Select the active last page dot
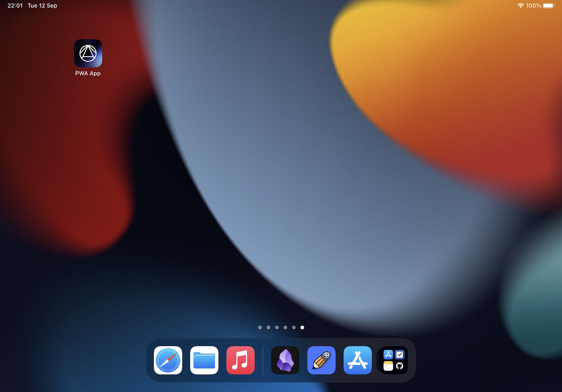Image resolution: width=562 pixels, height=392 pixels. [x=302, y=327]
